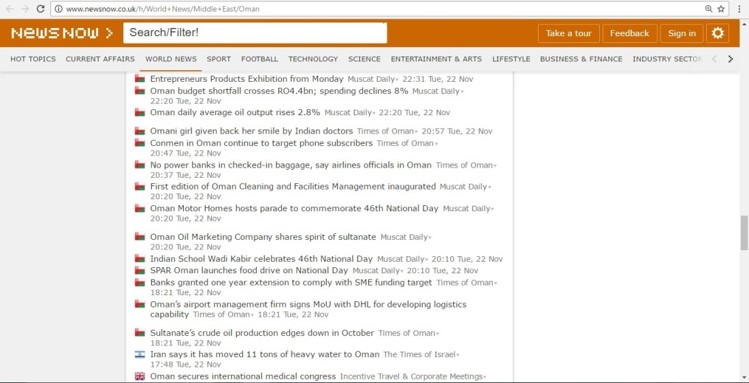Viewport: 749px width, 383px height.
Task: Open Omani girl given back her smile article
Action: click(251, 131)
